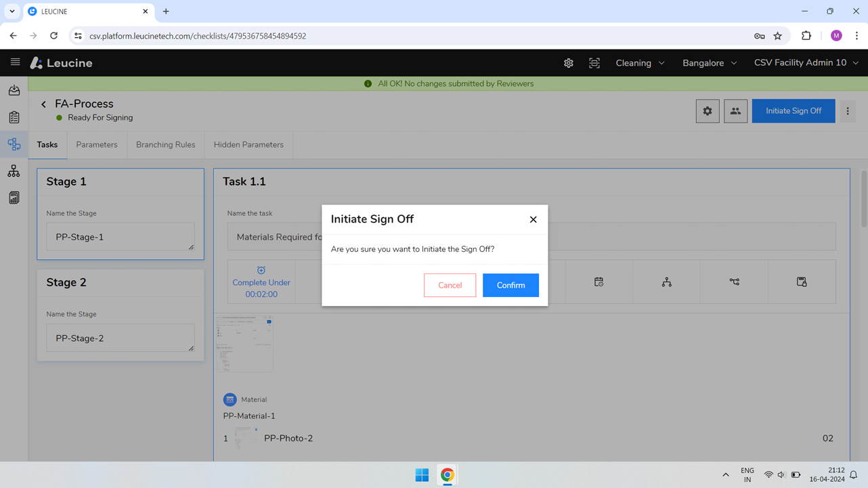Click the calendar schedule task icon
The height and width of the screenshot is (488, 868).
coord(599,282)
